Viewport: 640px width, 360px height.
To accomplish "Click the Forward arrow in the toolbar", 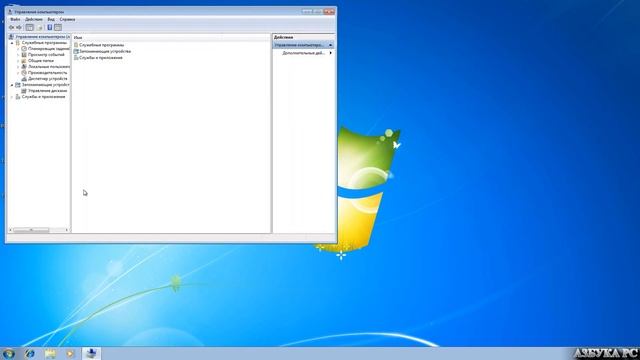I will [x=19, y=27].
